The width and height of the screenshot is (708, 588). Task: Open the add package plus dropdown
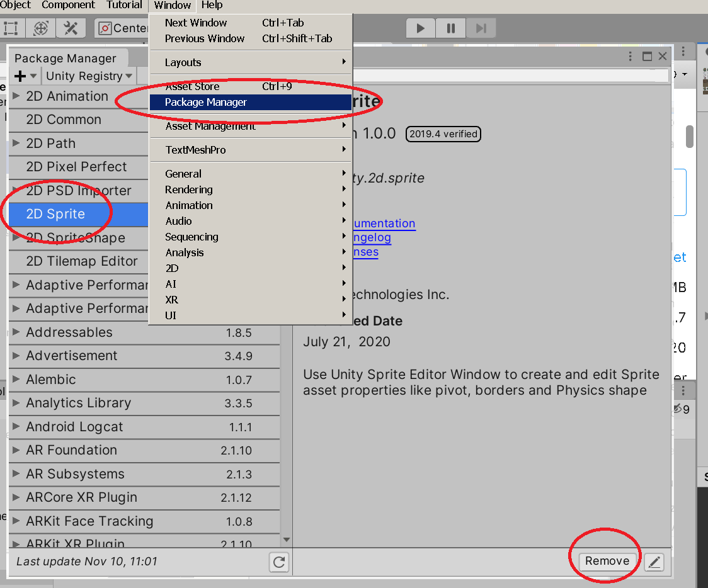coord(25,76)
